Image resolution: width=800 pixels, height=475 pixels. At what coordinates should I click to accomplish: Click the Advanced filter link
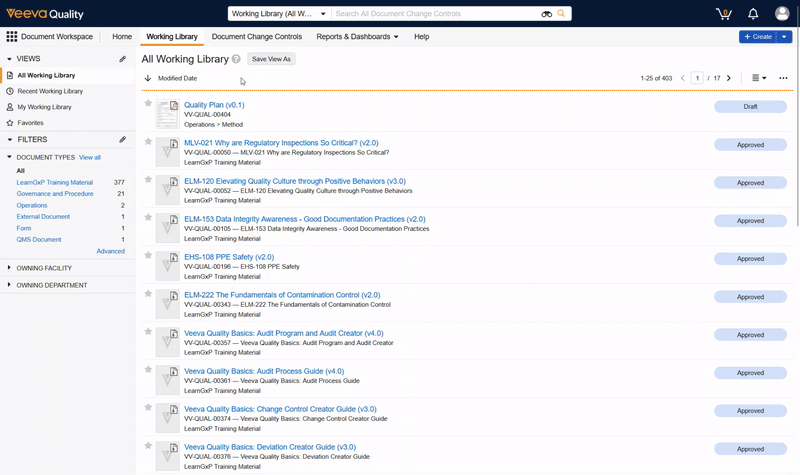(111, 251)
